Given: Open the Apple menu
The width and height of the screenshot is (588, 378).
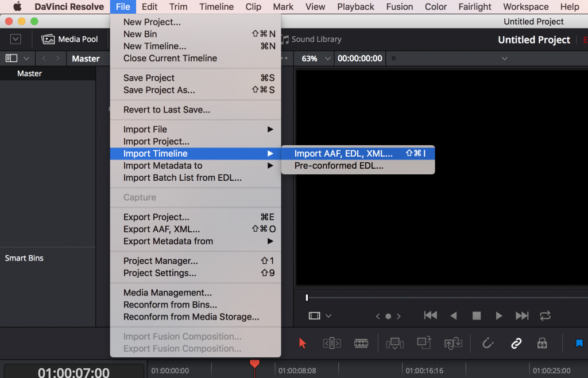Looking at the screenshot, I should click(17, 7).
